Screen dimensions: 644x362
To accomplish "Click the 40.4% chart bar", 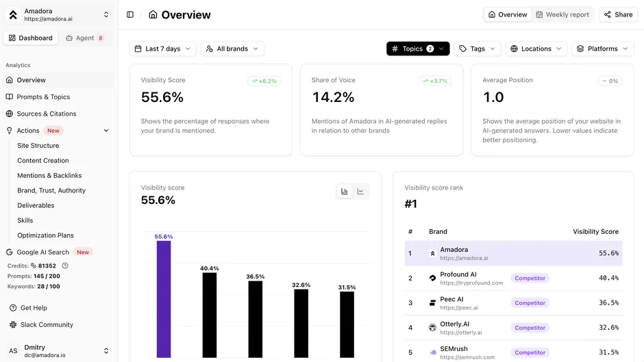I will (210, 315).
